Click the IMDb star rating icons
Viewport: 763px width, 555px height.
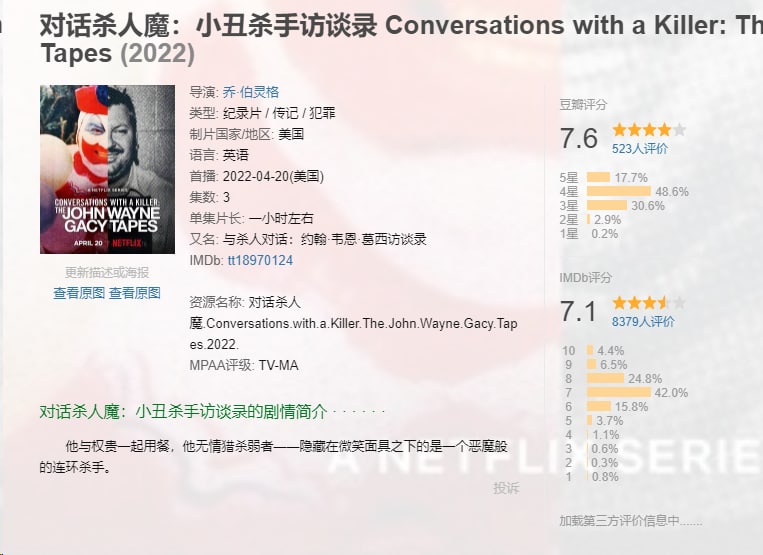point(649,303)
